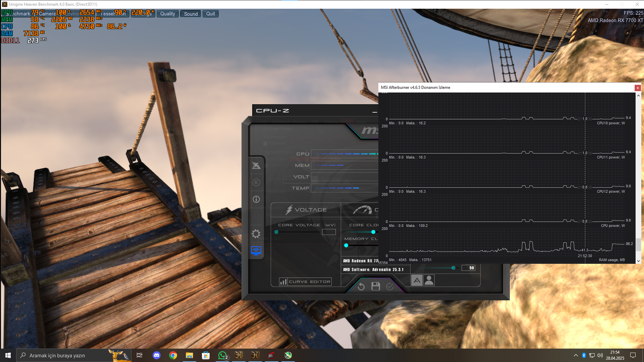Click the core voltage slider handle
Viewport: 644px width, 362px height.
tap(276, 232)
